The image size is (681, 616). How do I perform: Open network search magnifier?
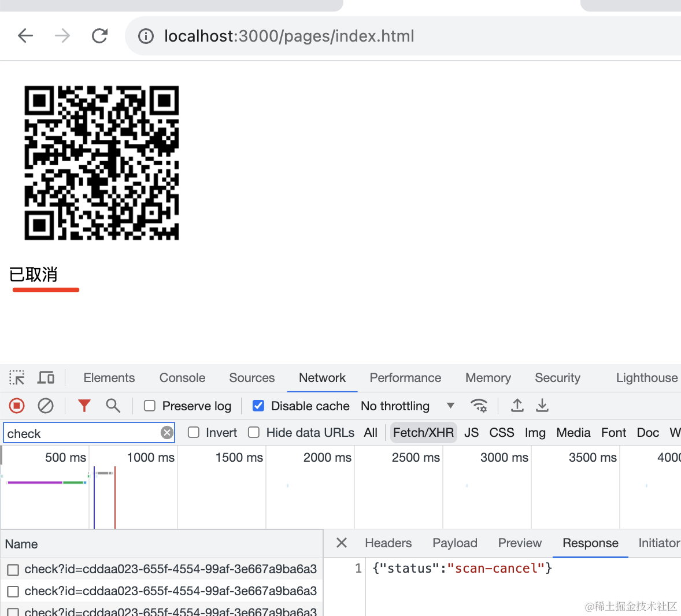coord(113,406)
